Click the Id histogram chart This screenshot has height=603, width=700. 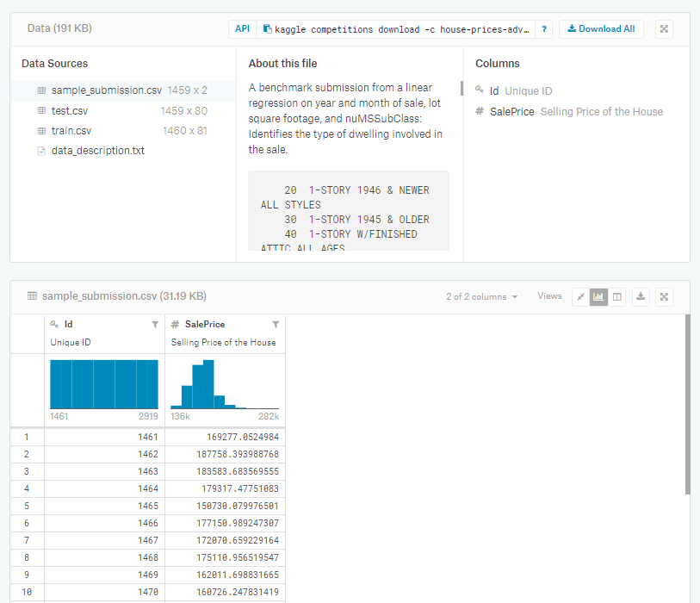pos(104,384)
